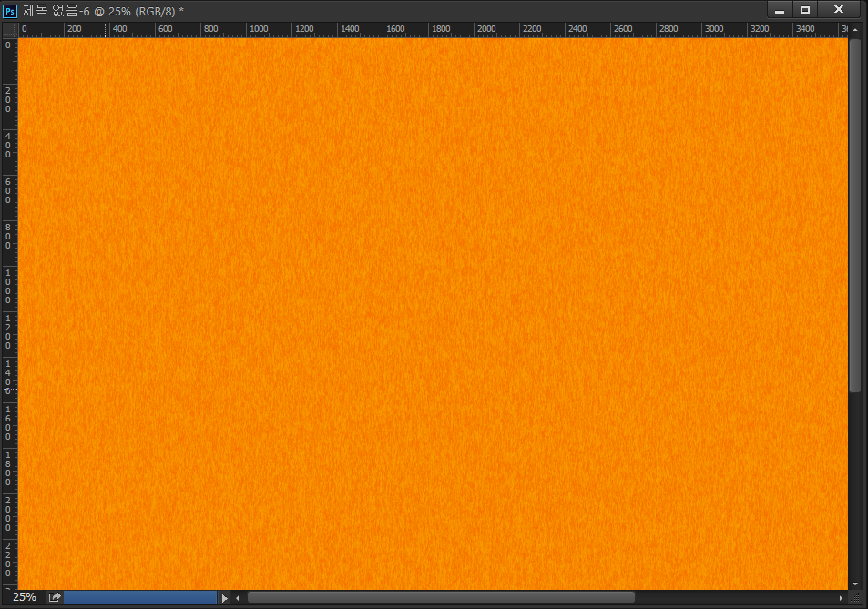Click the window resize grip at bottom-right corner

[x=855, y=597]
